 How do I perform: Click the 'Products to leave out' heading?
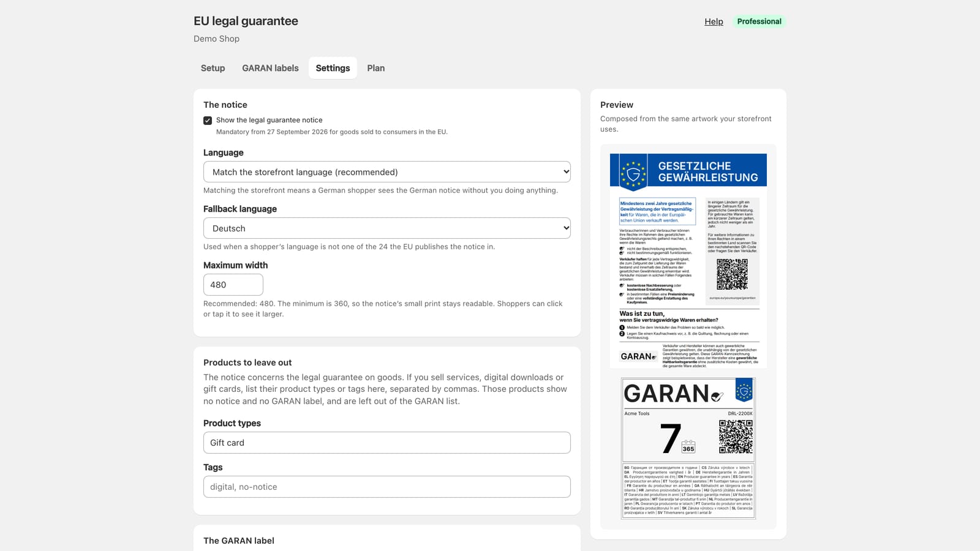pyautogui.click(x=247, y=362)
